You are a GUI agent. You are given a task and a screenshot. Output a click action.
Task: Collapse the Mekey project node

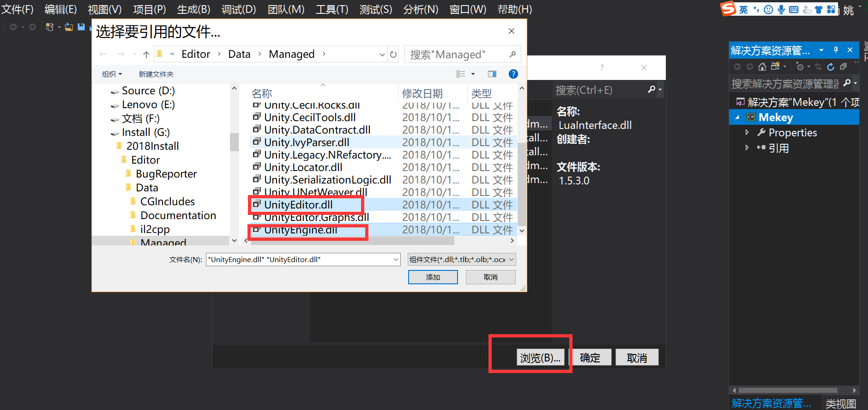tap(737, 117)
